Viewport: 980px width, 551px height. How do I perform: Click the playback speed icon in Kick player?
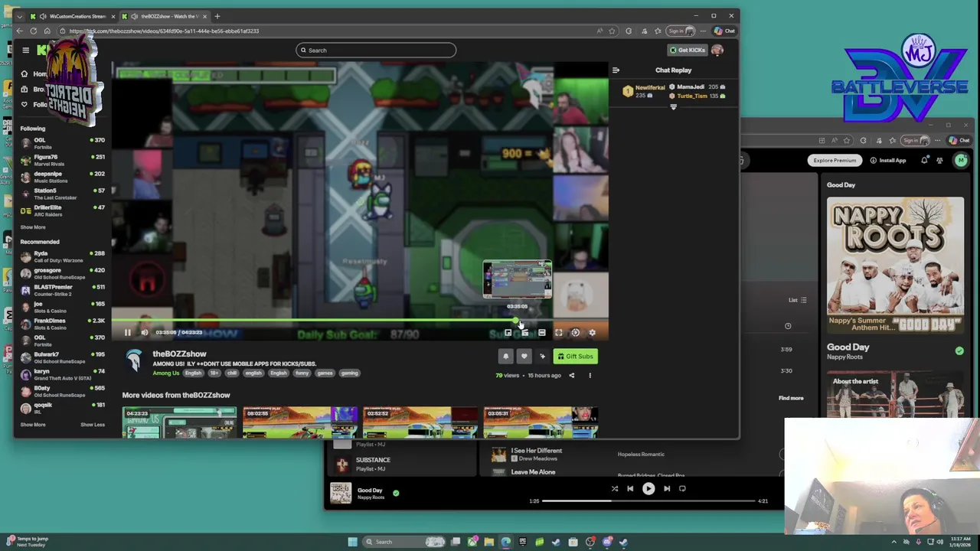click(575, 332)
